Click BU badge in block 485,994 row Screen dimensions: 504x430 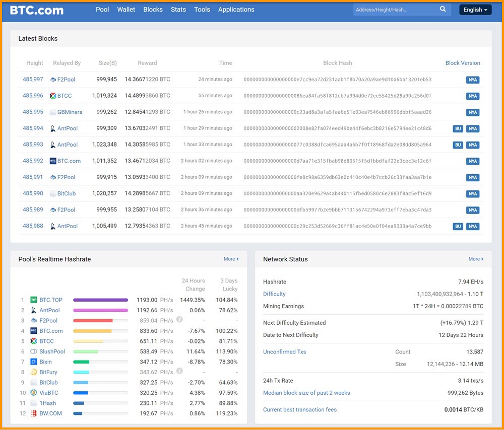coord(458,128)
